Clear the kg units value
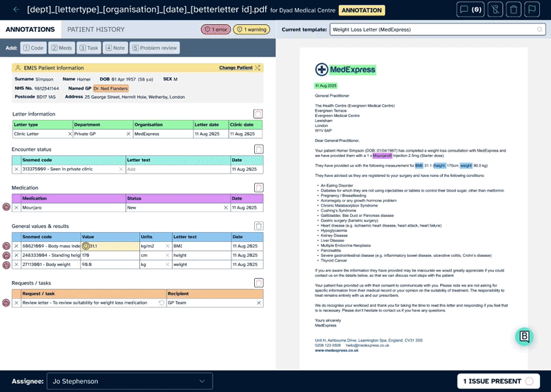Viewport: 551px width, 392px height. coord(167,265)
